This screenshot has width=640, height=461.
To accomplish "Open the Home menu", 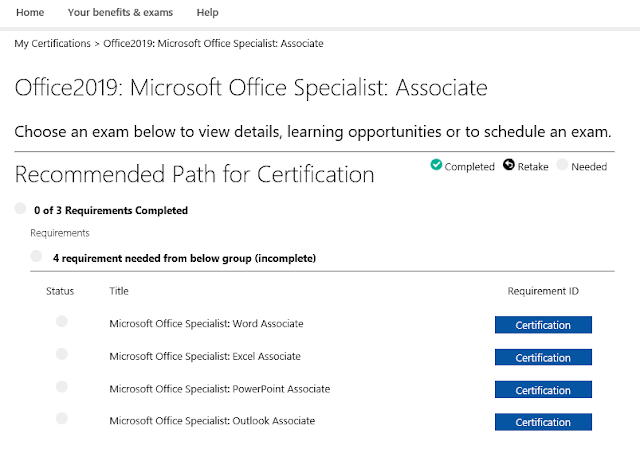I will click(x=30, y=13).
